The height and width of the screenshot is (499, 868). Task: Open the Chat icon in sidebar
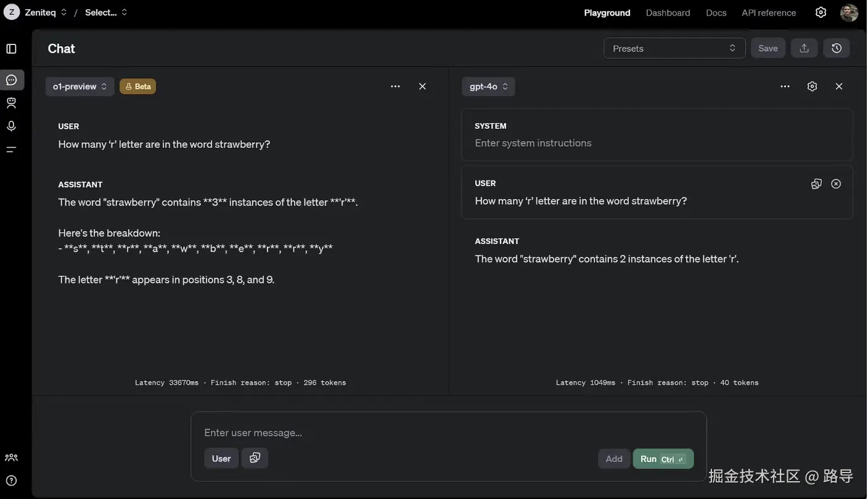11,79
